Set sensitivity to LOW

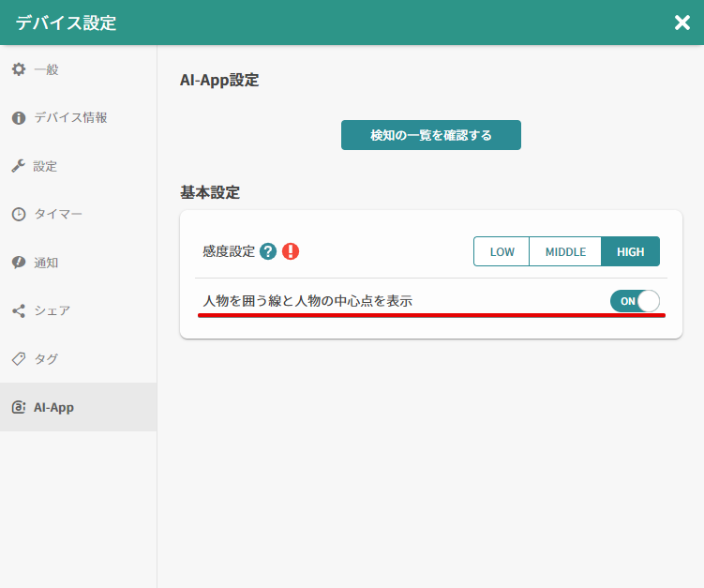(502, 251)
